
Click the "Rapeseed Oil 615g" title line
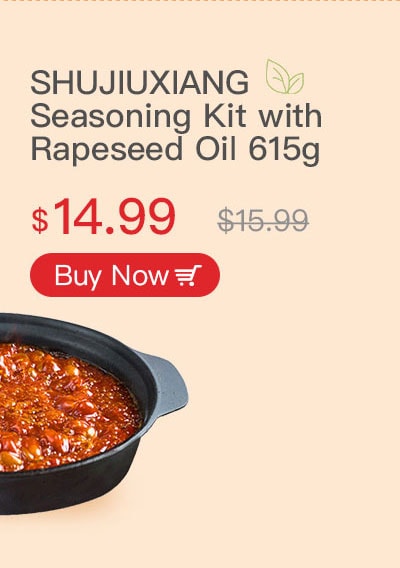coord(176,149)
